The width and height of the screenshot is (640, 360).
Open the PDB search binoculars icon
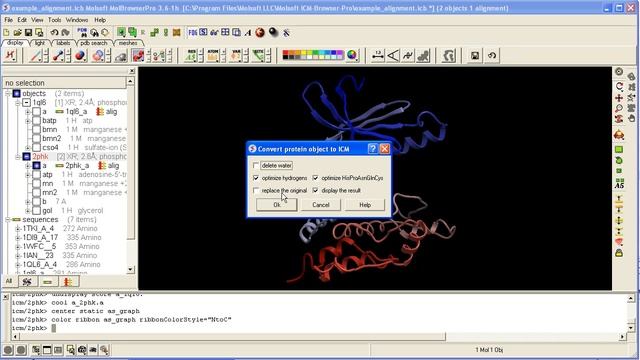pyautogui.click(x=82, y=32)
